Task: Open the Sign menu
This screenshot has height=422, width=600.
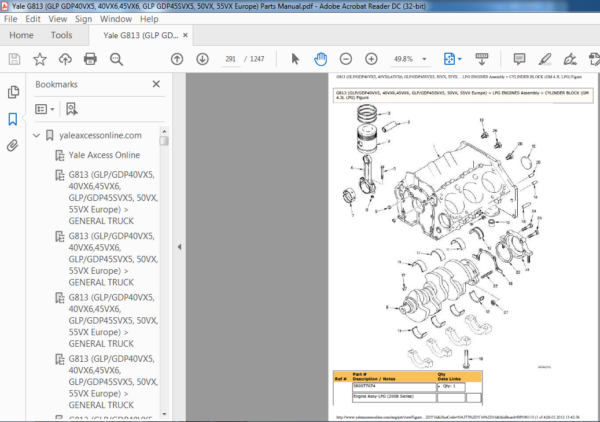Action: point(83,19)
